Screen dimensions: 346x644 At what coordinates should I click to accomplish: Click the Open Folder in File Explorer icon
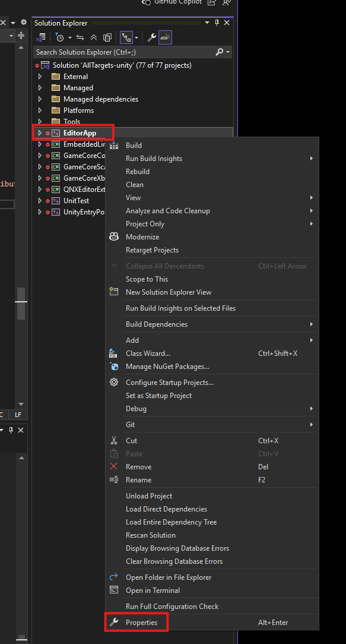coord(114,577)
